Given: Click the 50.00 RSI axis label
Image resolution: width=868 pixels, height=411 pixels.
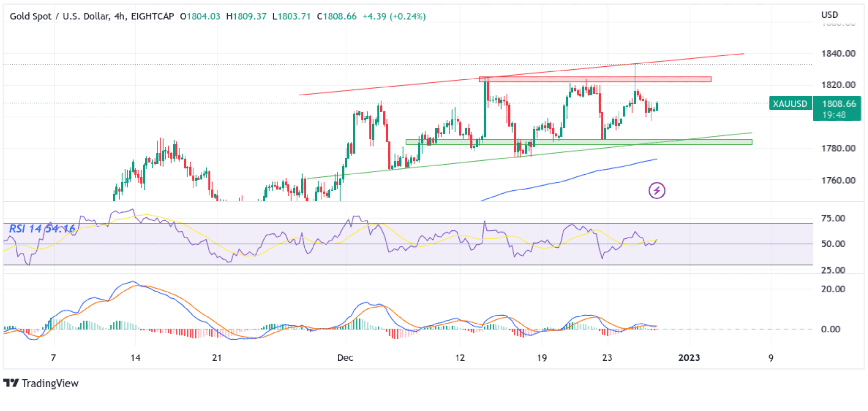Looking at the screenshot, I should 833,244.
